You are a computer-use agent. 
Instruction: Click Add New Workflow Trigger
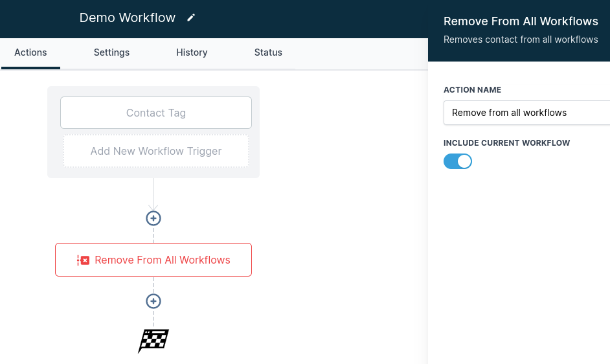tap(155, 151)
